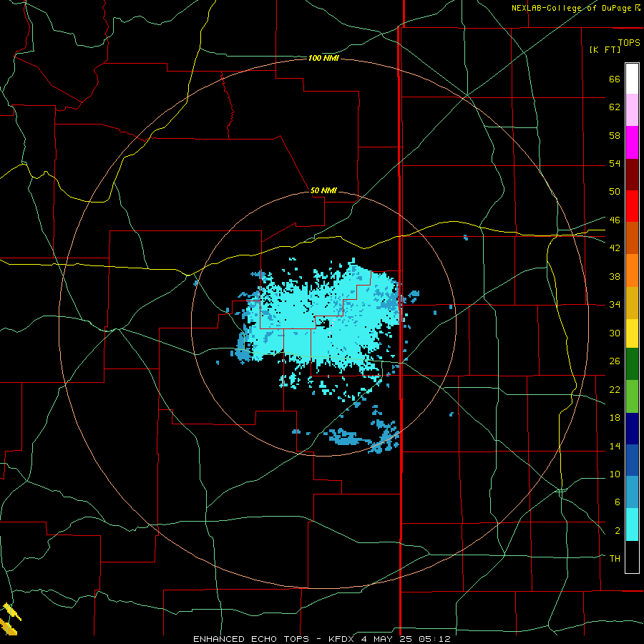Click the white swatch in the tops legend

[632, 79]
